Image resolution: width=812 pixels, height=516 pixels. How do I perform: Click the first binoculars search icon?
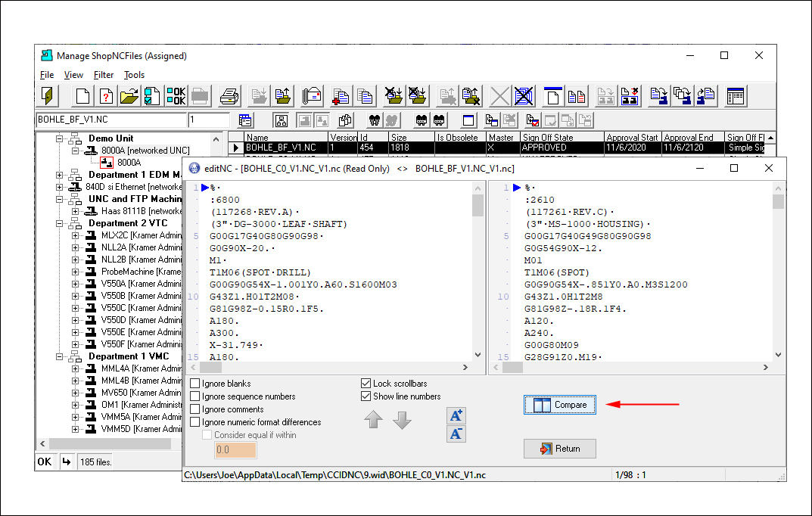click(x=375, y=120)
